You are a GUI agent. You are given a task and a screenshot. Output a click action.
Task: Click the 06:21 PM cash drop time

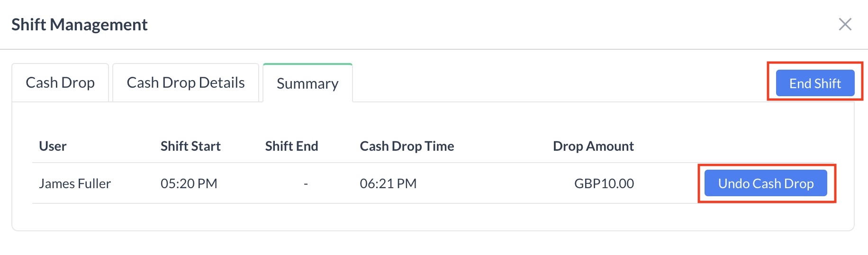tap(388, 183)
